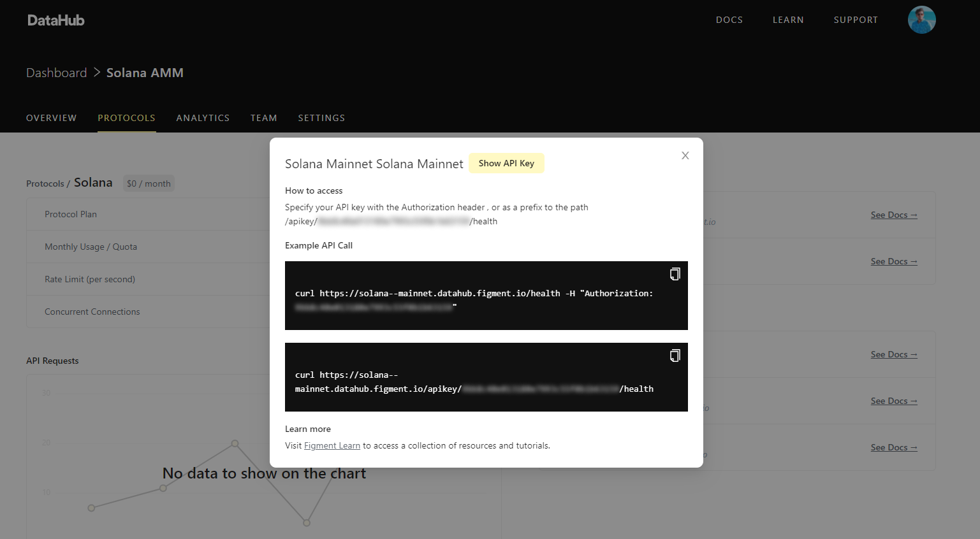Click the "No data to show on the chart" message

tap(265, 473)
